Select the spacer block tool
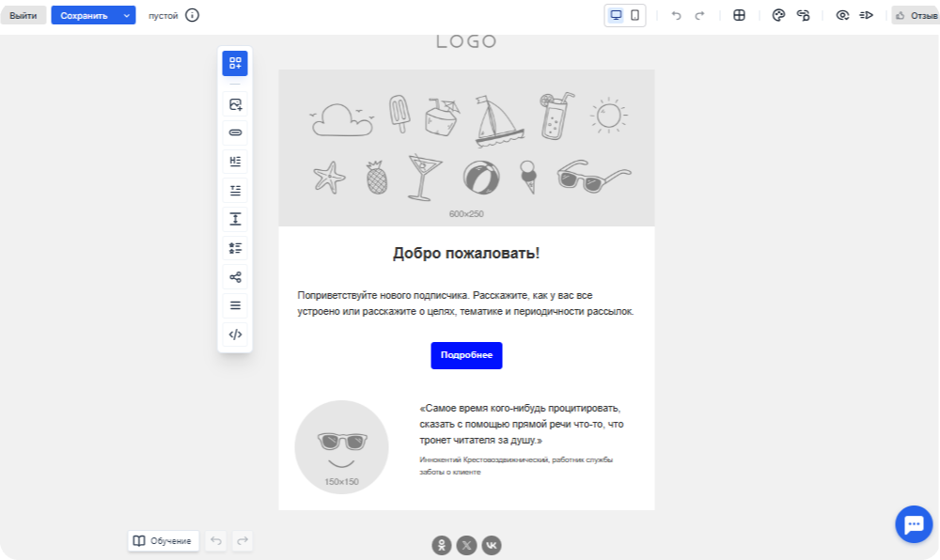The image size is (940, 560). (x=235, y=219)
